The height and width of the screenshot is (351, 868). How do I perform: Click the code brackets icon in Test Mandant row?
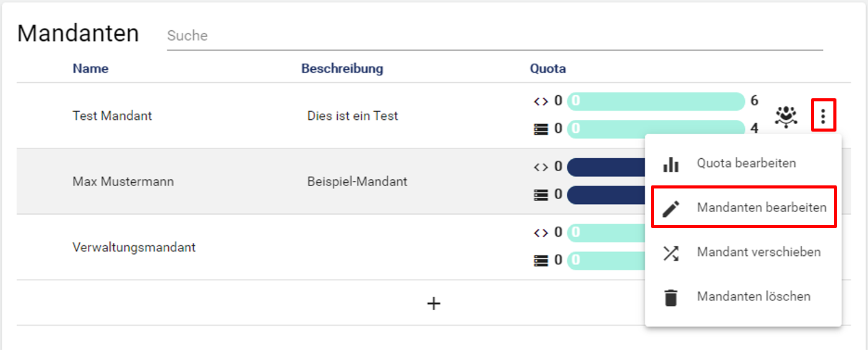[x=541, y=101]
